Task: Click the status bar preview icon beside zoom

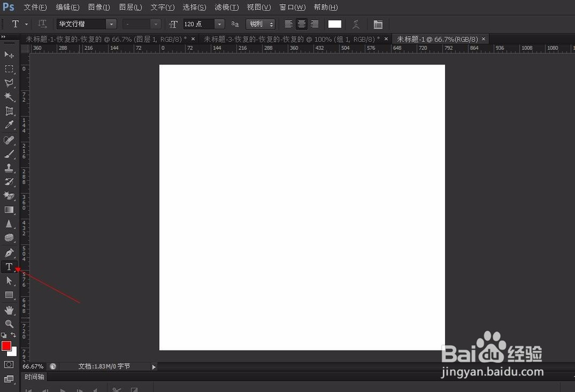Action: click(x=53, y=366)
